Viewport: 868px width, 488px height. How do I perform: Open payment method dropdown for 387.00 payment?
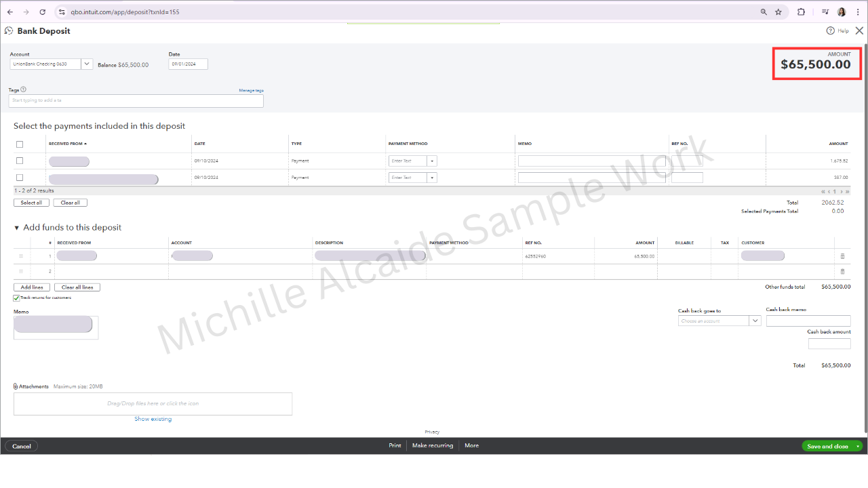[x=432, y=178]
